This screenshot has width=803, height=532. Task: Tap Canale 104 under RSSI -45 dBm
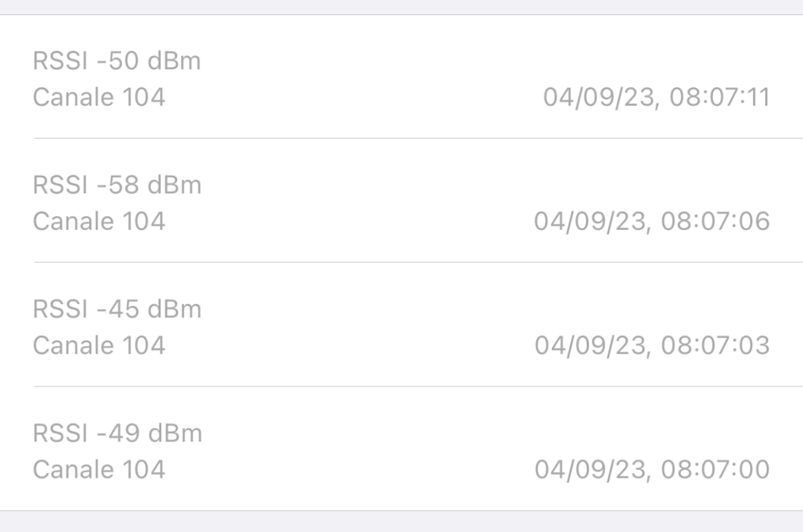99,345
